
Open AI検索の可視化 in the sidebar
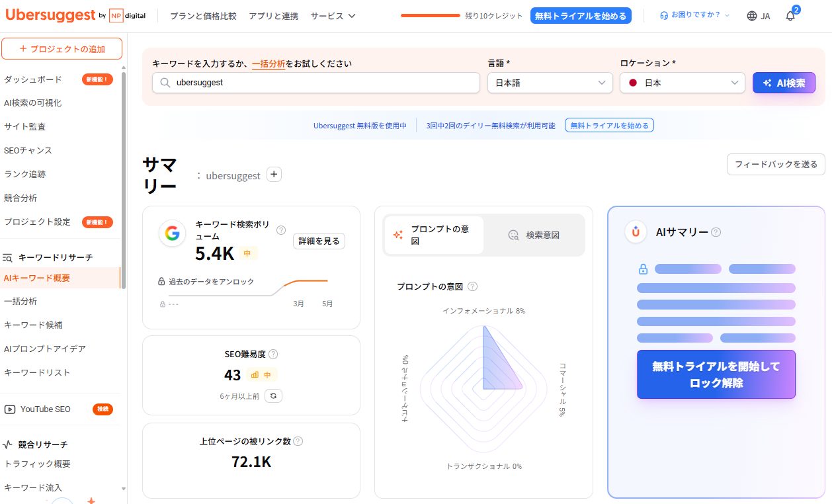tap(33, 103)
